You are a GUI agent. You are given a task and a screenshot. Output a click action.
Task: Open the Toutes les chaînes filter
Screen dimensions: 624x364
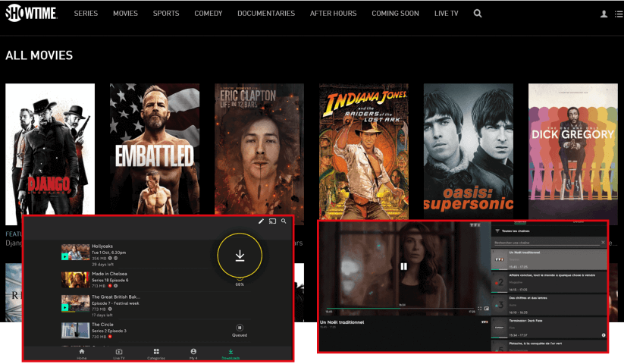click(x=513, y=231)
